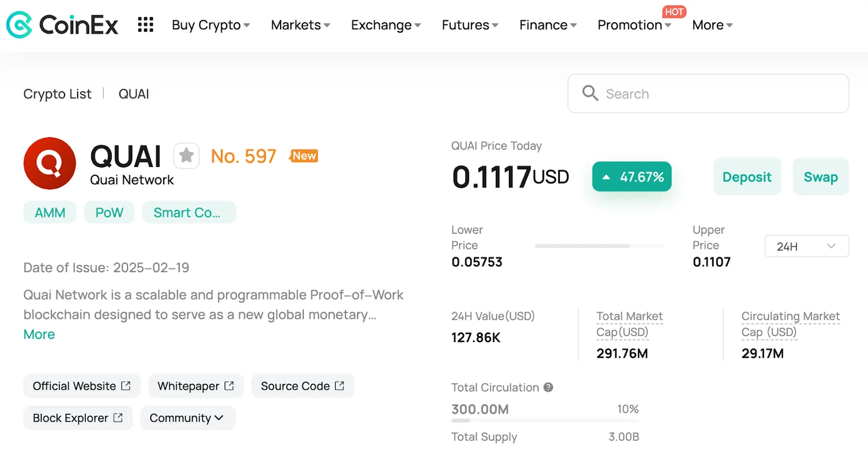Screen dimensions: 868x475
Task: Open the Buy Crypto menu
Action: click(211, 25)
